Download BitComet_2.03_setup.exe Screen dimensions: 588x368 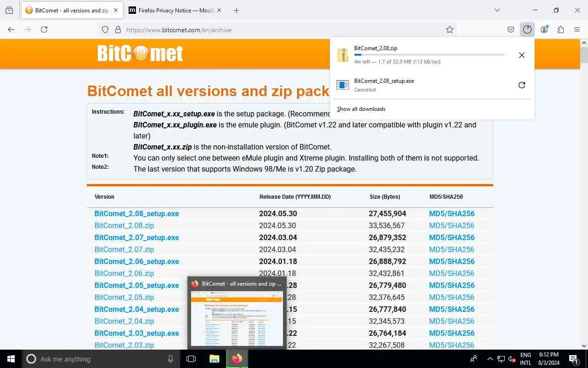(x=136, y=333)
